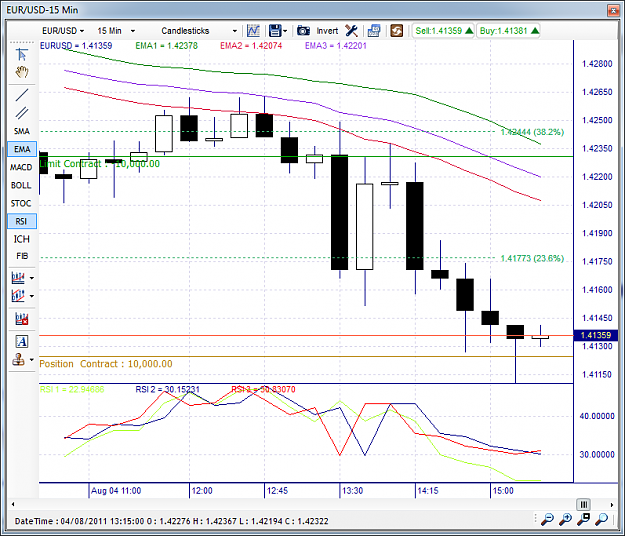This screenshot has width=625, height=536.
Task: Toggle the EMA indicator off
Action: (x=22, y=149)
